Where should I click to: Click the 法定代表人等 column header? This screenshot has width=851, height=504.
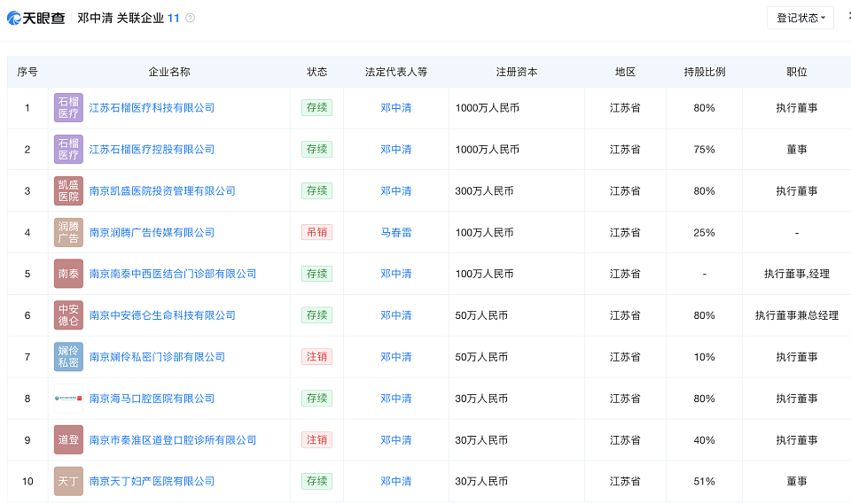[x=396, y=72]
